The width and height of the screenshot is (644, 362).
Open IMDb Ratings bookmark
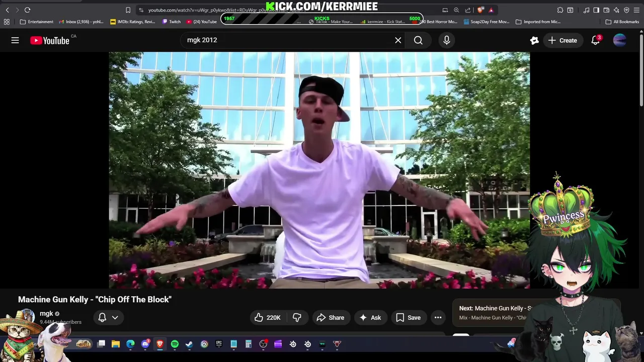pyautogui.click(x=133, y=22)
